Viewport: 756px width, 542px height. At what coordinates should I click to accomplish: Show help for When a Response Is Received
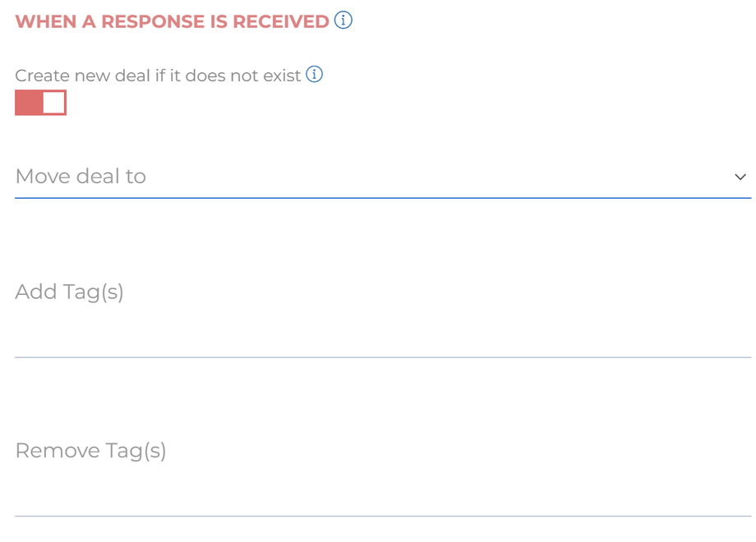[x=343, y=21]
